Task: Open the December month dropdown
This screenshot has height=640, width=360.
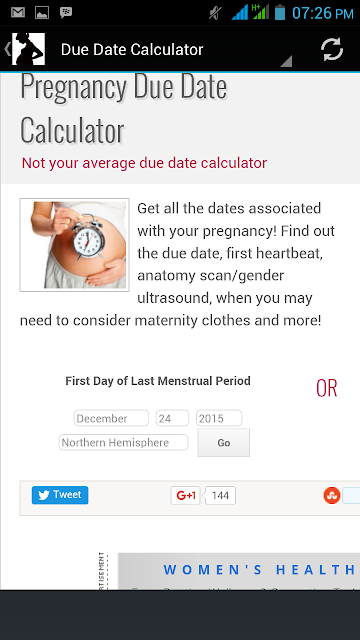Action: coord(111,418)
